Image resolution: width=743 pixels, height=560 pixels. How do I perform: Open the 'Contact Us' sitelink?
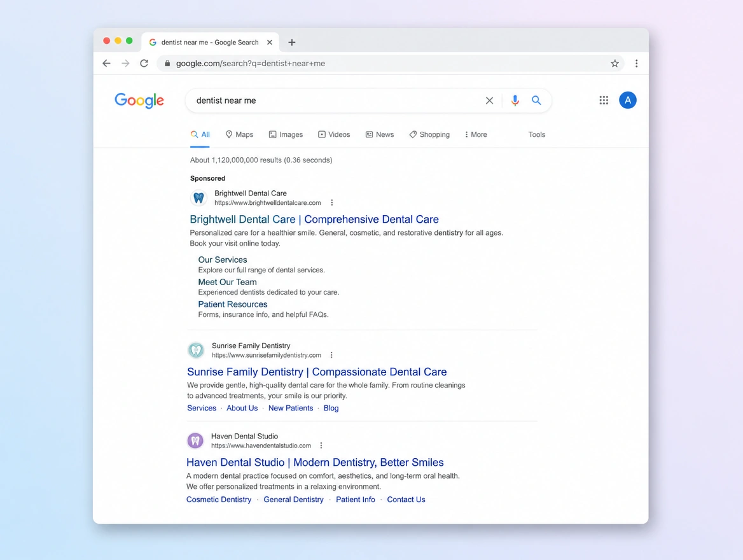coord(406,500)
